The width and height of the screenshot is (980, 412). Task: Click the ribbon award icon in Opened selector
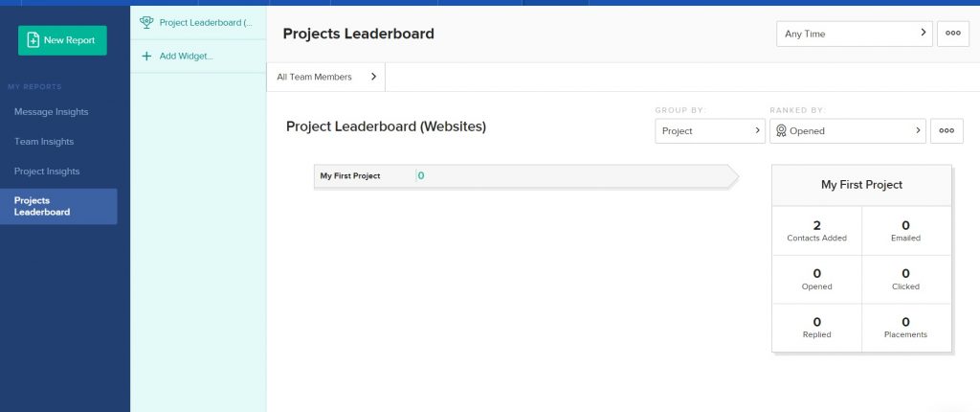pyautogui.click(x=781, y=131)
